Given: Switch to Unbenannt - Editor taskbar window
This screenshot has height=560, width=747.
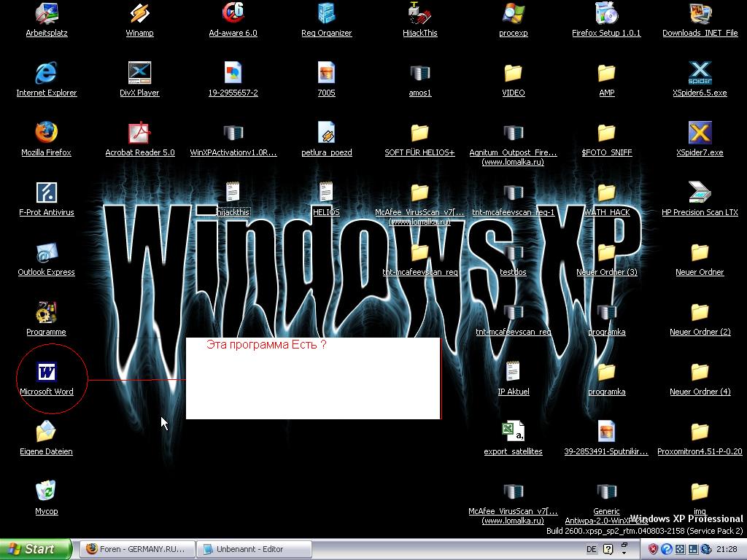Looking at the screenshot, I should (254, 549).
